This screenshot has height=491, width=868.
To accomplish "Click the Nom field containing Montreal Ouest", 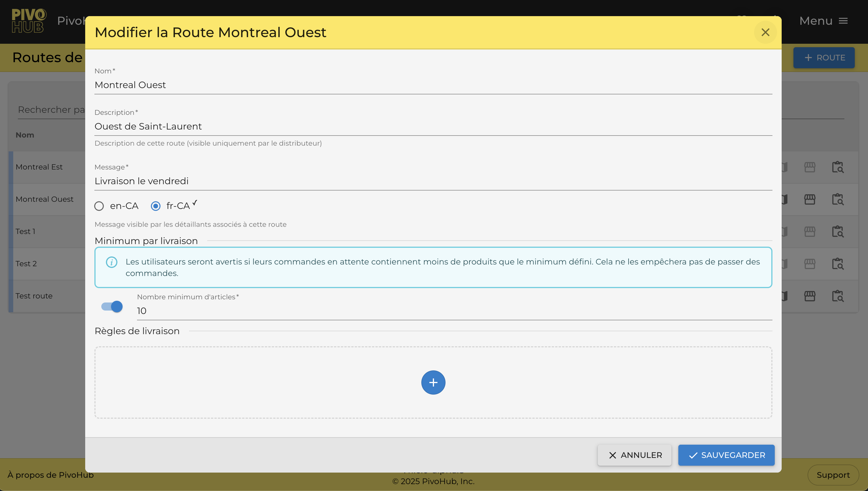I will tap(433, 85).
